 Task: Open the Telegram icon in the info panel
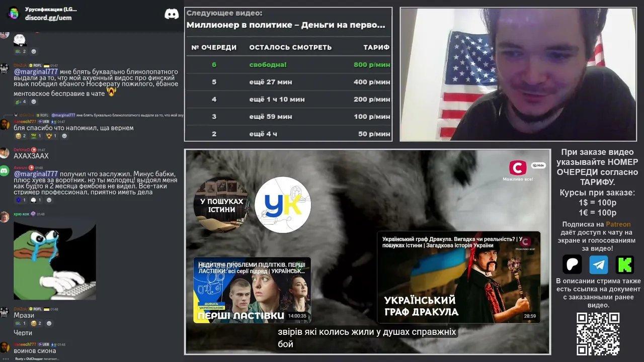coord(599,264)
